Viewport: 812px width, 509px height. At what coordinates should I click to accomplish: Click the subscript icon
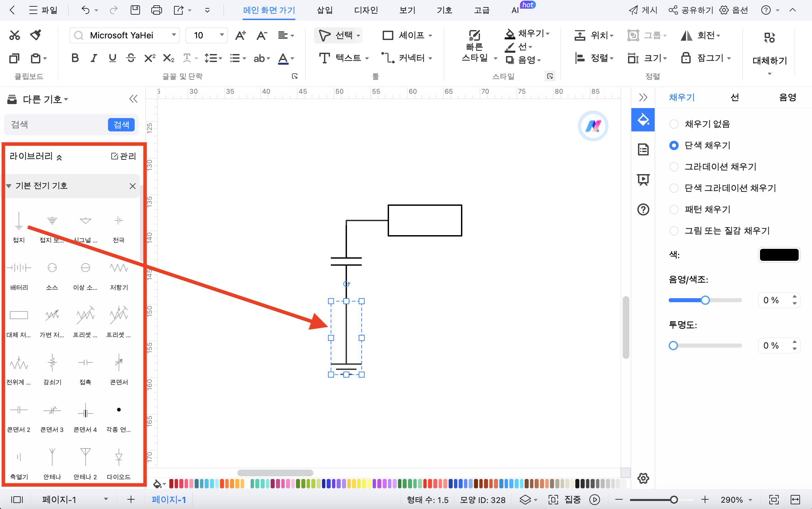168,58
